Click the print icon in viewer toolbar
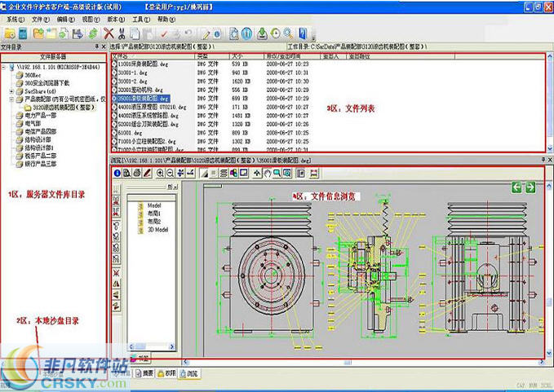The image size is (554, 392). tap(137, 173)
